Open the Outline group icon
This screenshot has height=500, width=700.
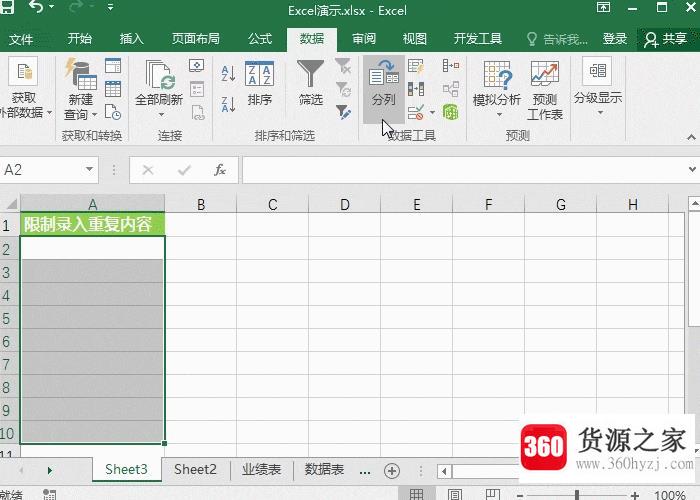pyautogui.click(x=598, y=71)
